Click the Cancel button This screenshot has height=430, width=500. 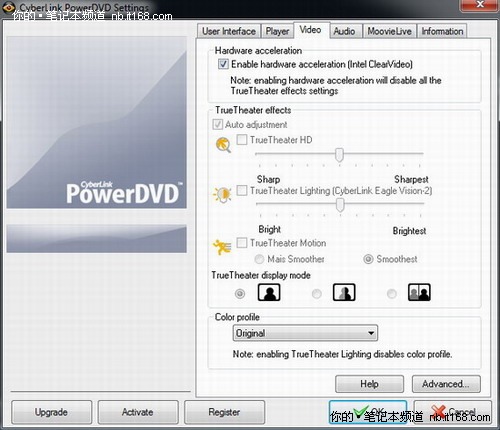coord(453,412)
